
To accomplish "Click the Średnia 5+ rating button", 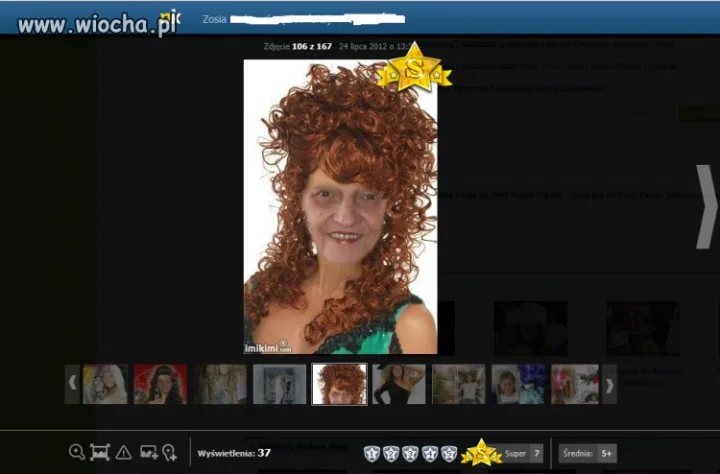I will click(588, 454).
